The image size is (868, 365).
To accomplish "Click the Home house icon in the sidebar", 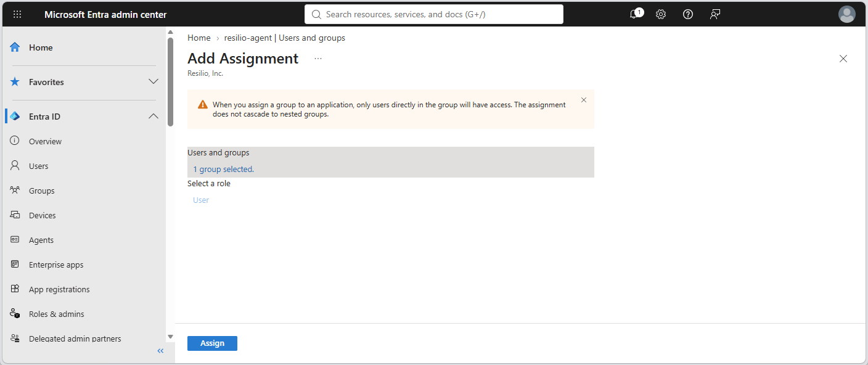I will [x=15, y=47].
